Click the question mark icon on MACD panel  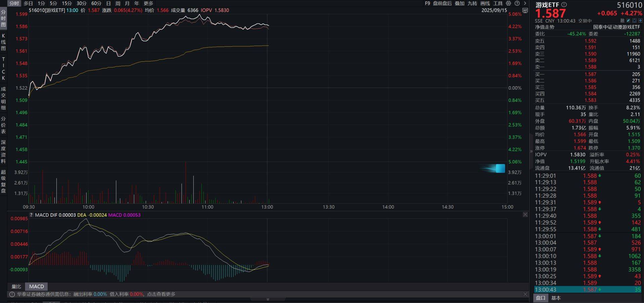[x=31, y=215]
